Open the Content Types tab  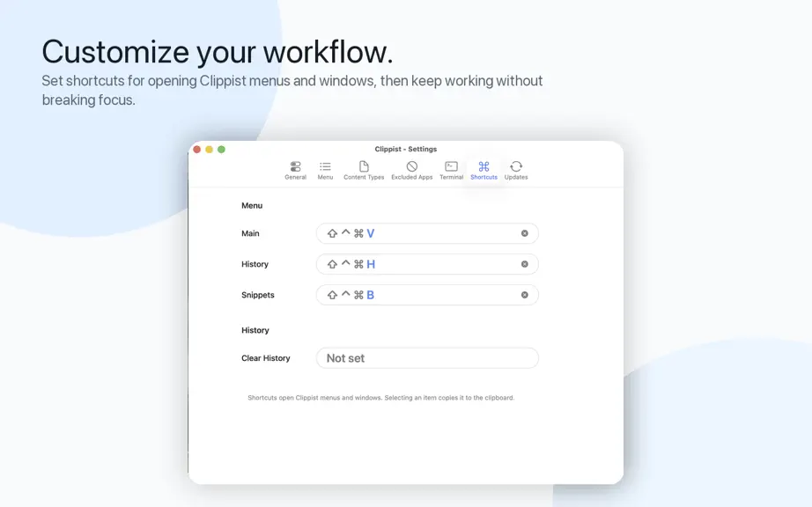[x=364, y=170]
